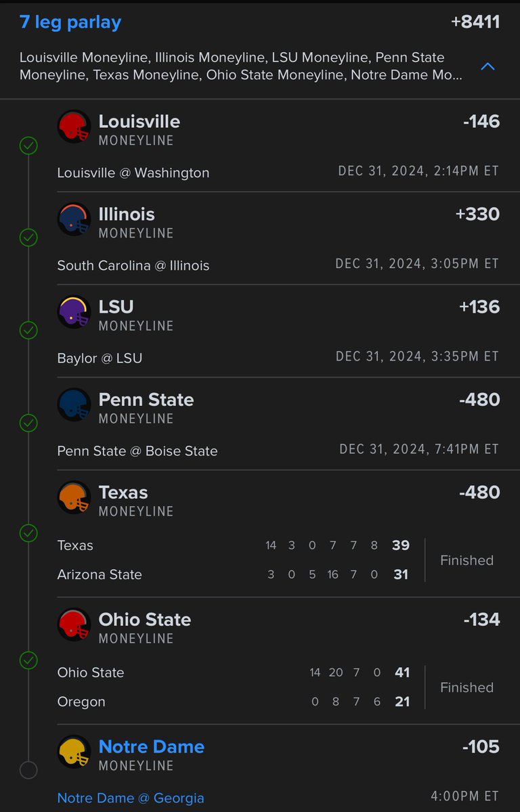Click the Illinois navy helmet icon
This screenshot has width=520, height=812.
coord(74,219)
